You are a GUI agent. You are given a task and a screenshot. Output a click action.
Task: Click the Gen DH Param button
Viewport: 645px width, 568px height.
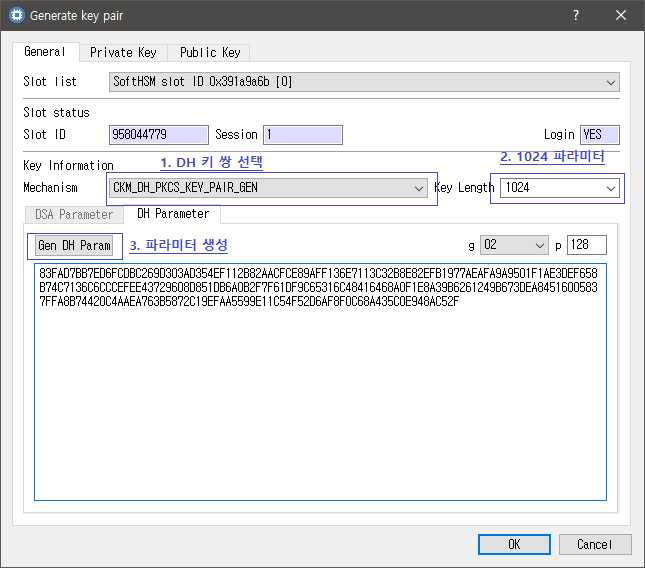click(74, 246)
